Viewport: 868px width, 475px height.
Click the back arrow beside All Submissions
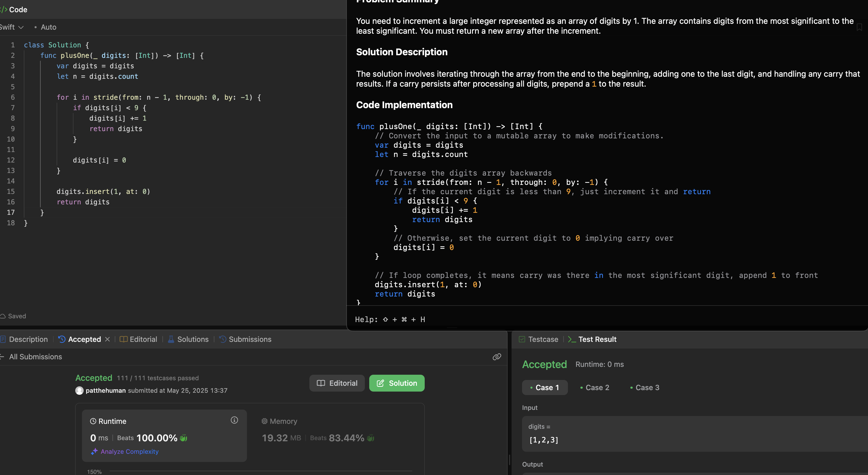(x=2, y=357)
